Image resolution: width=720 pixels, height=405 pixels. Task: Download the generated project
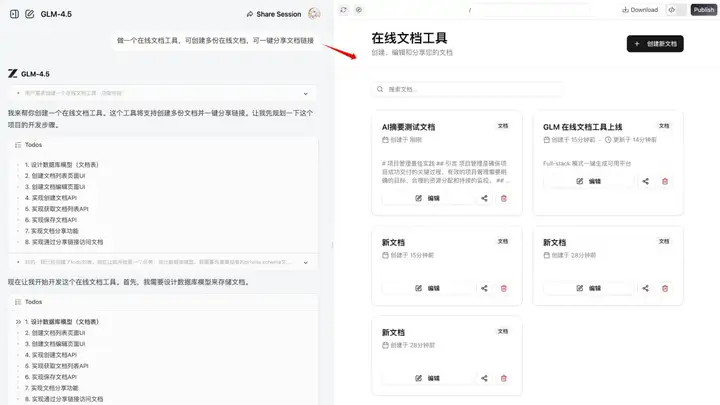[640, 10]
